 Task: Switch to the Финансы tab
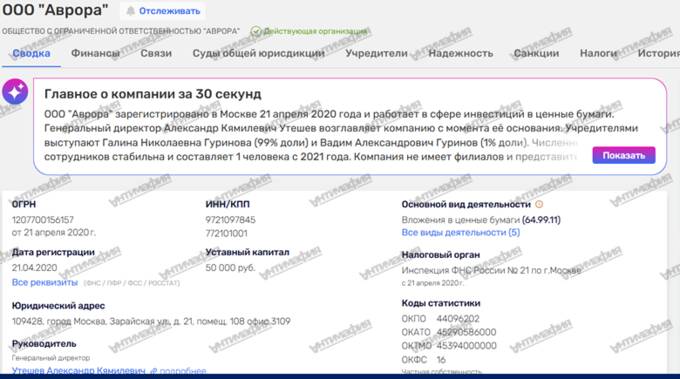pyautogui.click(x=95, y=53)
